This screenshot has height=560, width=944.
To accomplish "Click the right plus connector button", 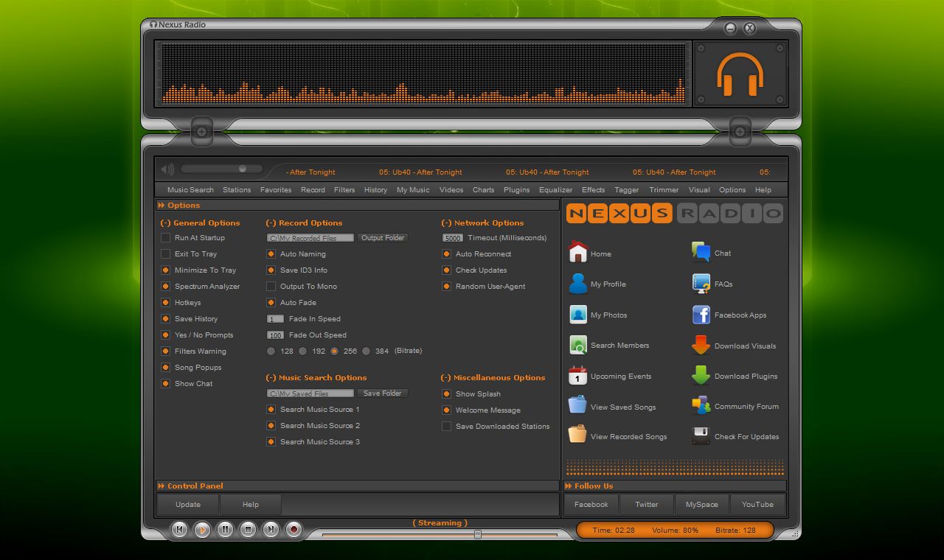I will [x=740, y=132].
